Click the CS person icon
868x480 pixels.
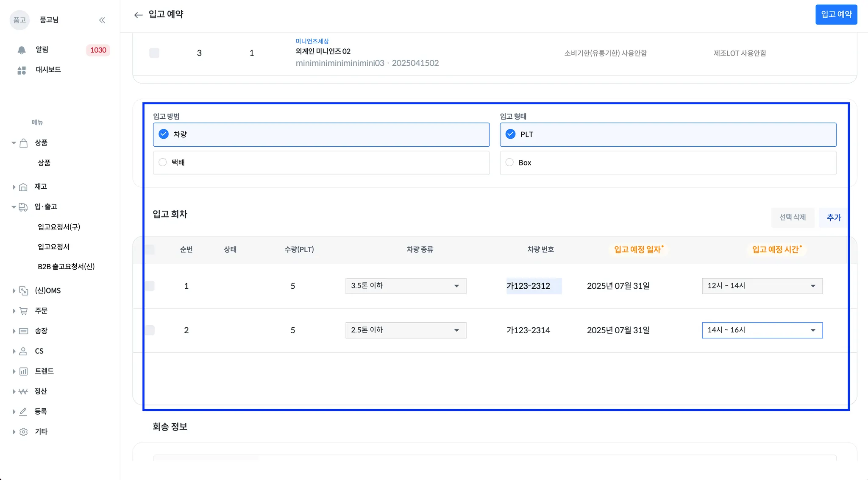point(23,351)
